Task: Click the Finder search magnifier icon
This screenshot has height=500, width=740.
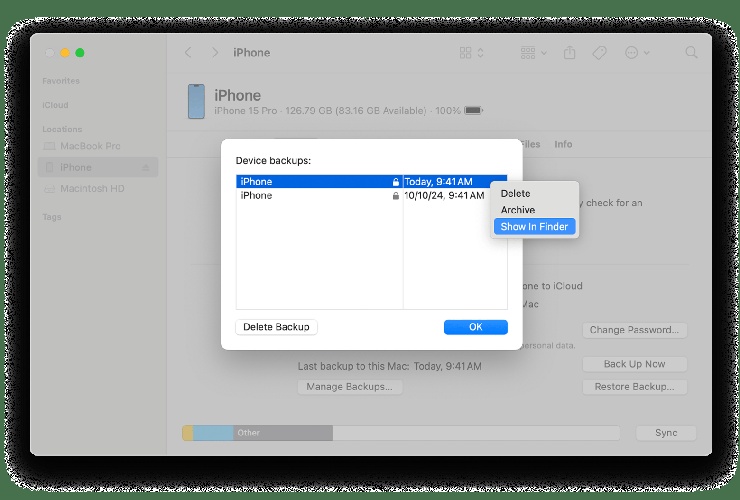Action: 691,52
